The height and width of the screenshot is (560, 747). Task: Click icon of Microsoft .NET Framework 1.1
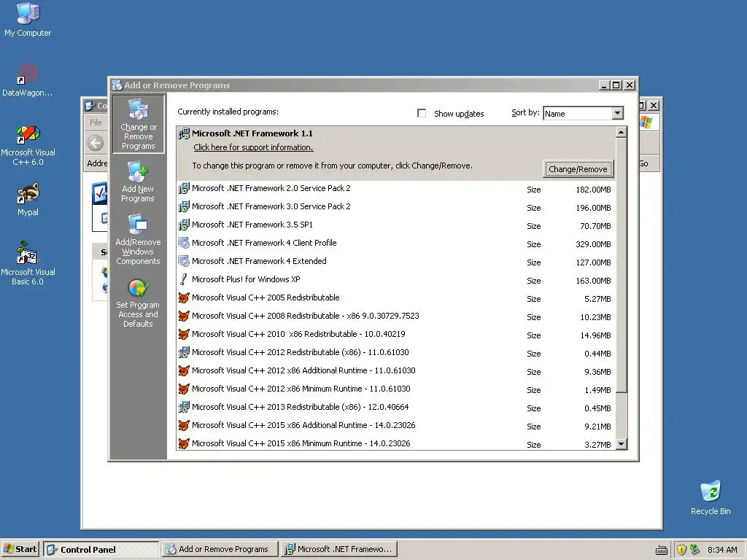(184, 134)
